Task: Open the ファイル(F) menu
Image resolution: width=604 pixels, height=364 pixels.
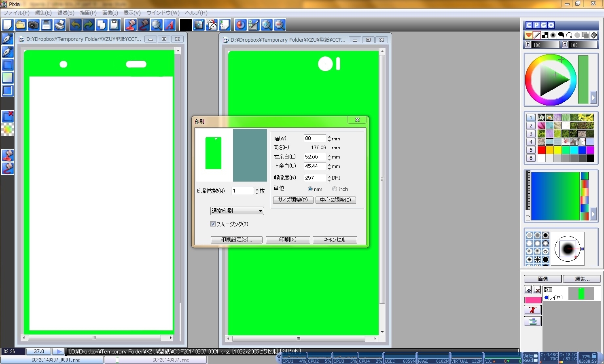Action: (x=16, y=13)
